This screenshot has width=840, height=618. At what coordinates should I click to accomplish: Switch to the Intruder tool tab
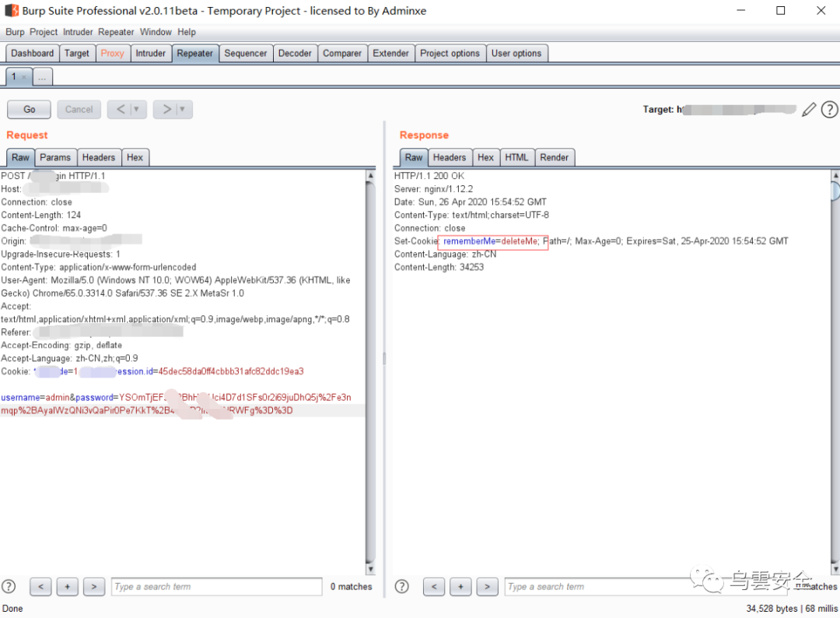point(151,54)
